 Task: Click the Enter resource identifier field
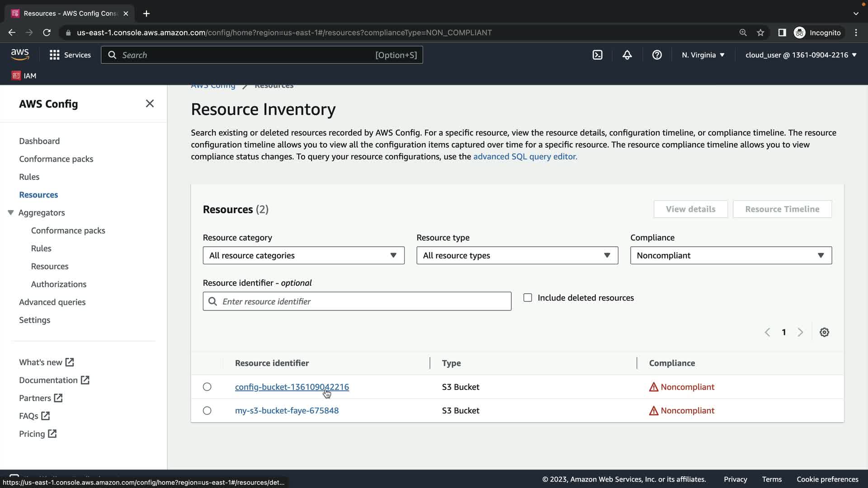point(362,301)
